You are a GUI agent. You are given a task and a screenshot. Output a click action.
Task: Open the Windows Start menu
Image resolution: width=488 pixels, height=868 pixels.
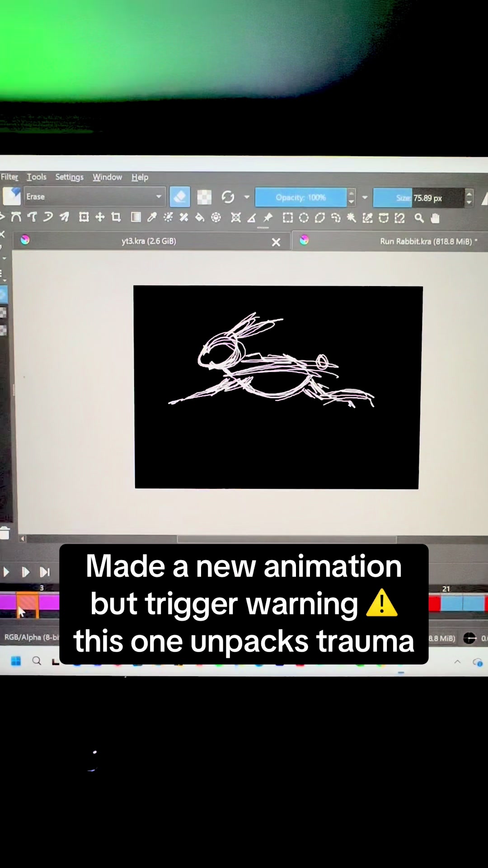[x=16, y=661]
